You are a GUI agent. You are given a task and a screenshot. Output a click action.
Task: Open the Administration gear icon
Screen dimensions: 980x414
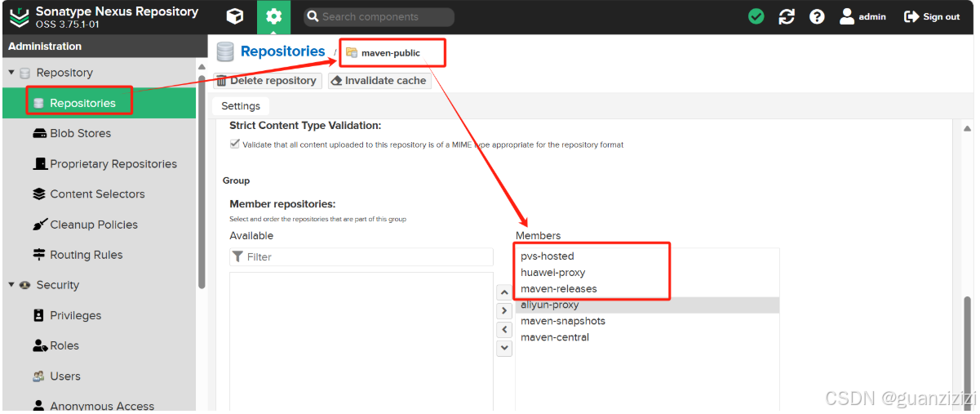pyautogui.click(x=273, y=16)
